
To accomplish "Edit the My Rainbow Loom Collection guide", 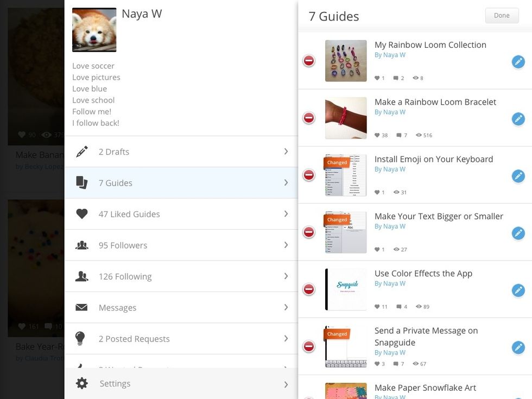I will tap(518, 62).
